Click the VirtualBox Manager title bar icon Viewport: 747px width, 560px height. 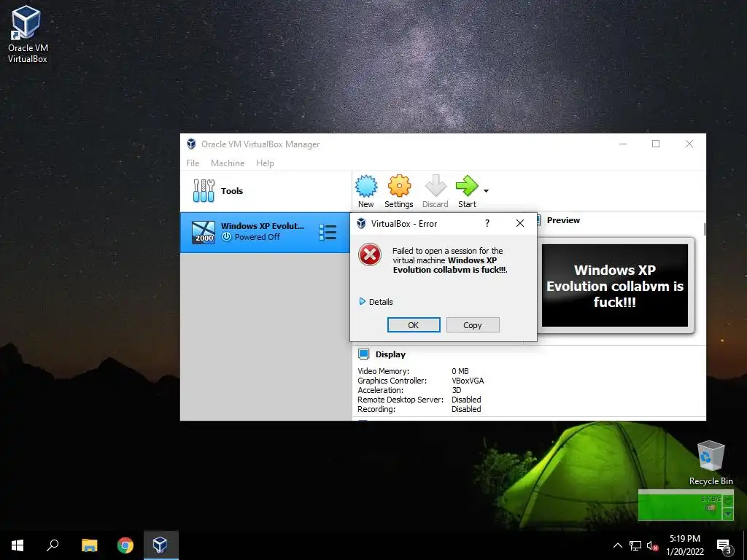click(191, 144)
